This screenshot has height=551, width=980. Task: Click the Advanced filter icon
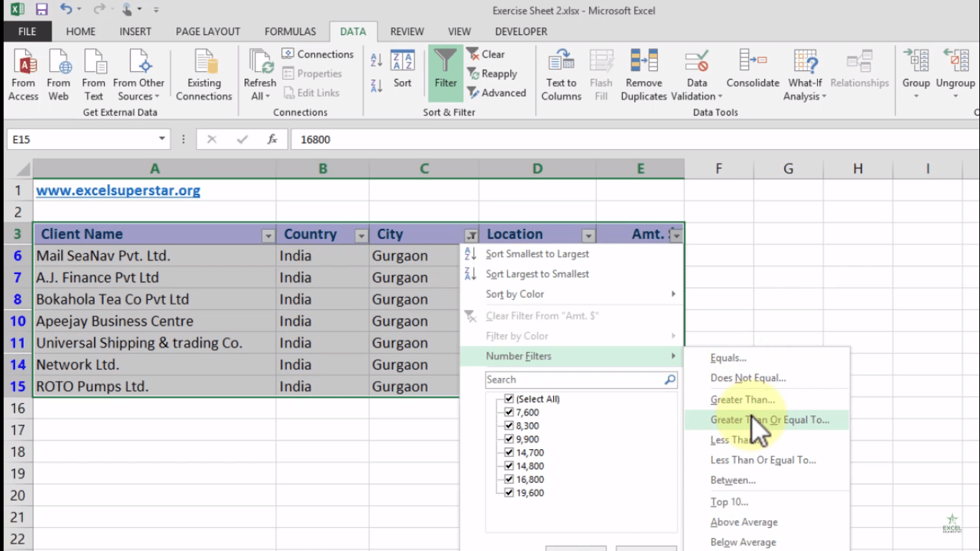click(x=497, y=93)
